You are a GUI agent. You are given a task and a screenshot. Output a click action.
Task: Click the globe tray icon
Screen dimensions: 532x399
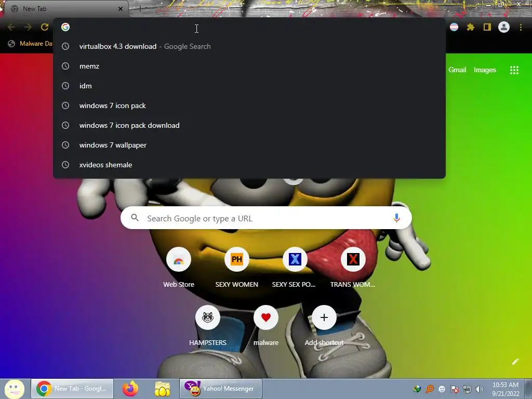click(x=417, y=389)
